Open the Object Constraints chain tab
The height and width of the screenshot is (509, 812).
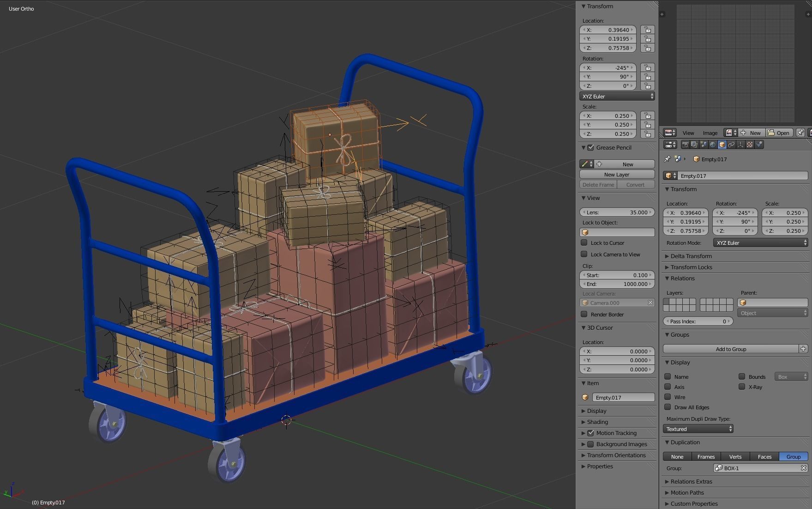(731, 145)
